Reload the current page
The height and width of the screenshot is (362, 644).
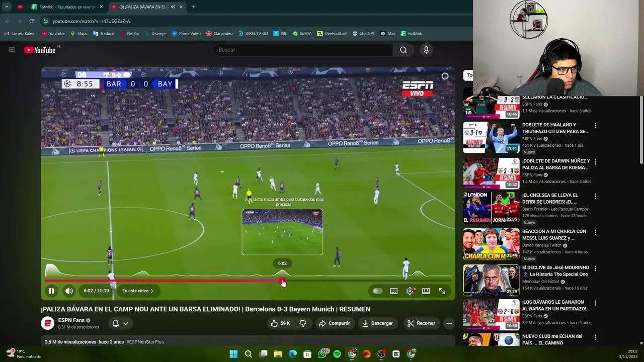click(x=31, y=21)
